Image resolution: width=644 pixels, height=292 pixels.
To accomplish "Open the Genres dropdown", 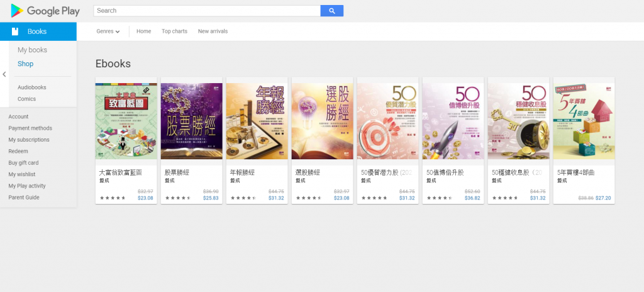I will tap(108, 31).
